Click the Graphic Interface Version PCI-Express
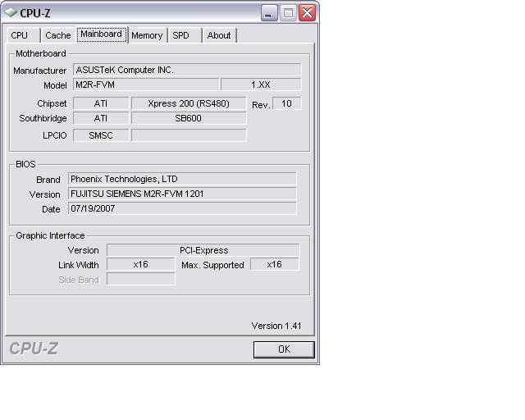525x420 pixels. point(203,250)
